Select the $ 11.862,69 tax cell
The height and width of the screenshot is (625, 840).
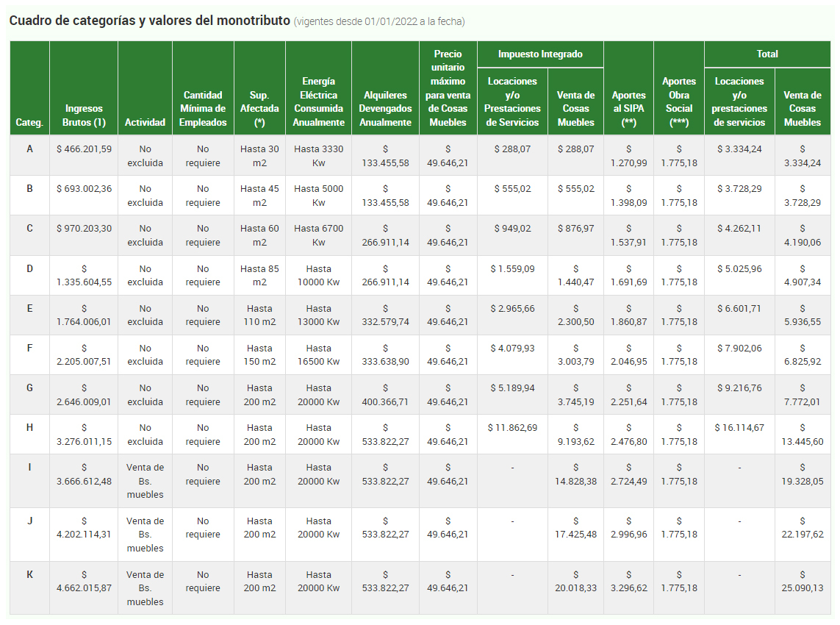pyautogui.click(x=512, y=428)
